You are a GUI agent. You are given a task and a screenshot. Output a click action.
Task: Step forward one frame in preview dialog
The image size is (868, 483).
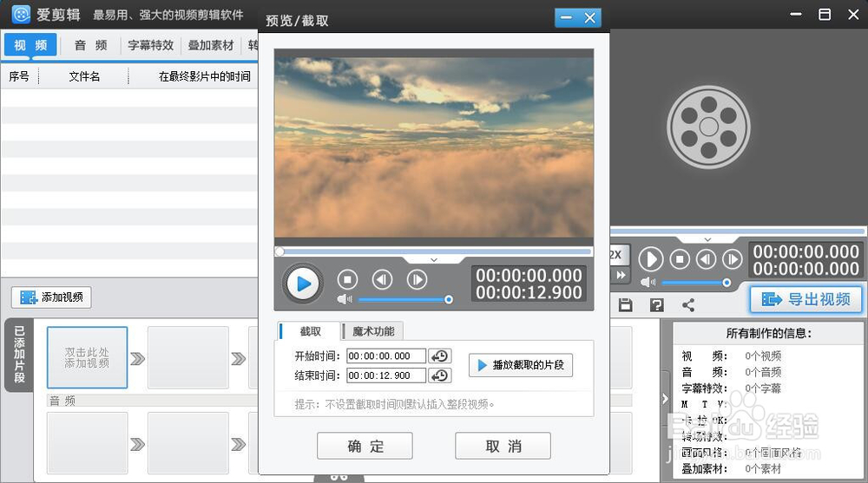417,280
